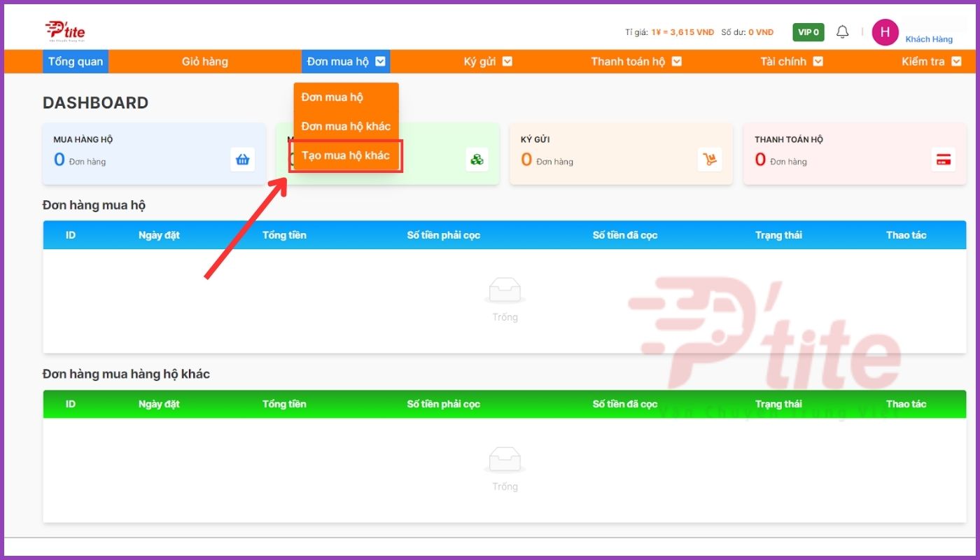
Task: Select Đơn mua hộ khác menu entry
Action: tap(346, 127)
